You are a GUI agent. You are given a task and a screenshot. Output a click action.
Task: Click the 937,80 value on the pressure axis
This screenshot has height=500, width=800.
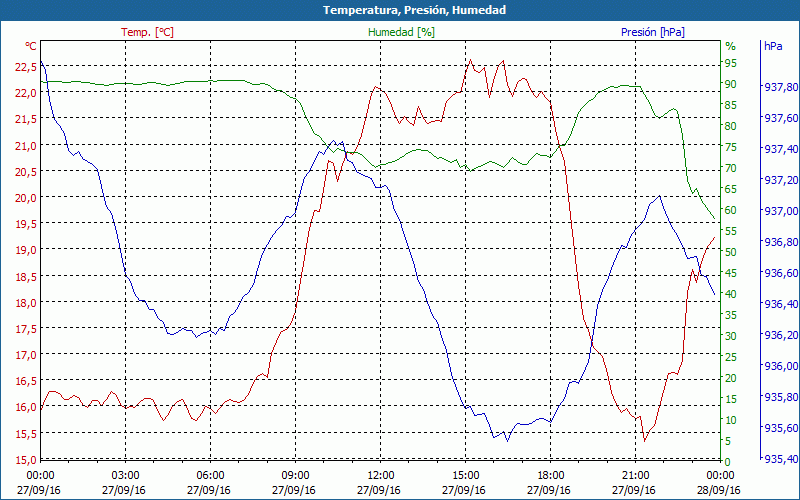click(x=781, y=87)
